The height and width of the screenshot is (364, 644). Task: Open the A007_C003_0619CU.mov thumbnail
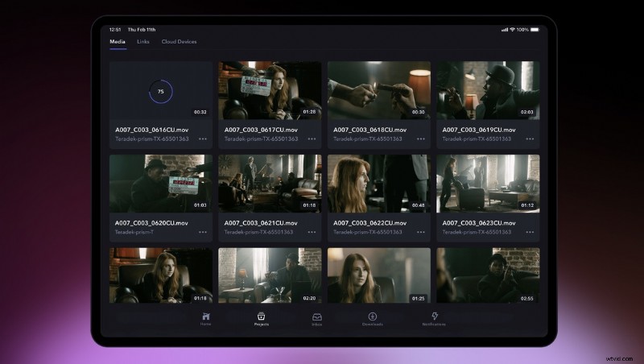pyautogui.click(x=488, y=90)
